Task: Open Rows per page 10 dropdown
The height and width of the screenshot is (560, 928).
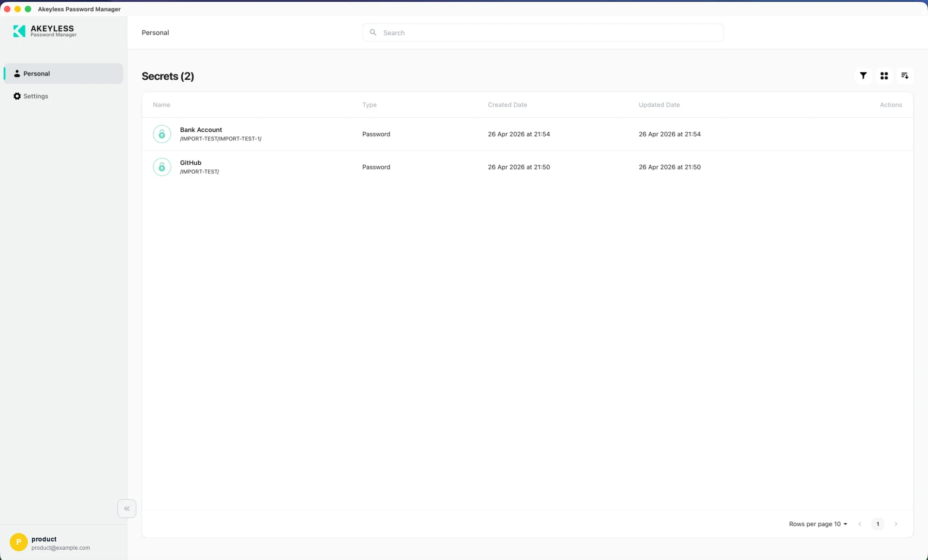Action: point(818,524)
